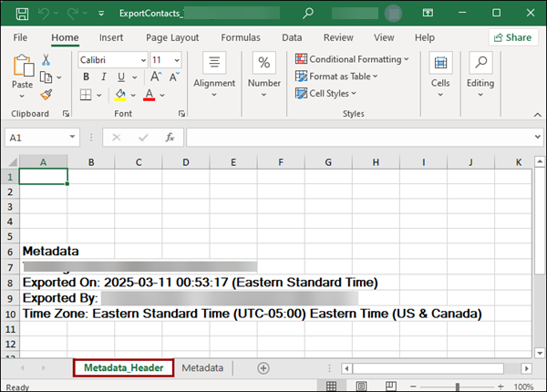Viewport: 547px width, 392px height.
Task: Click the Insert Function fx icon
Action: [x=169, y=138]
